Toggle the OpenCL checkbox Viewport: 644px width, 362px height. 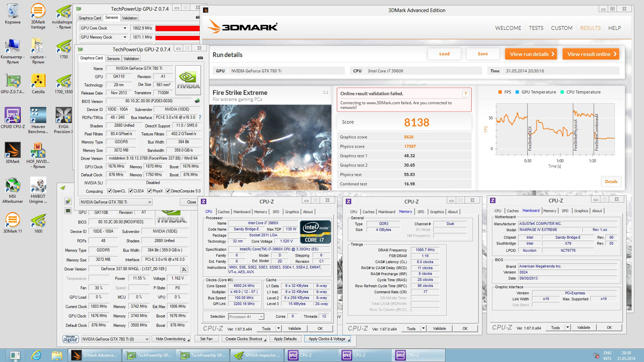coord(109,191)
